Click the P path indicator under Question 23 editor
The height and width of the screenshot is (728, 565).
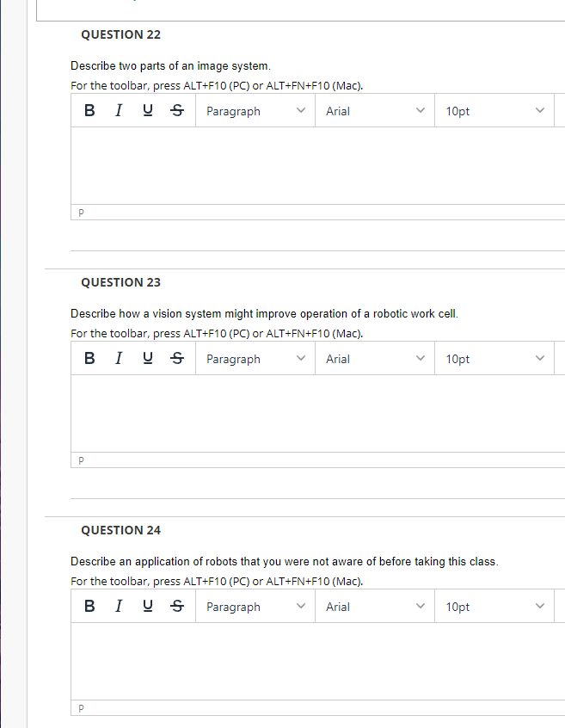(81, 460)
